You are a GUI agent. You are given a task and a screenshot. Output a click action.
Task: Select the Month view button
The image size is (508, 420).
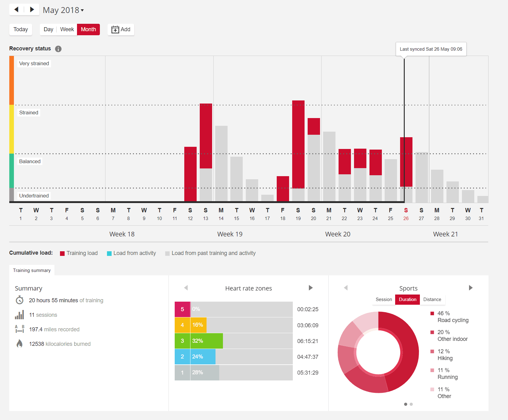coord(88,29)
